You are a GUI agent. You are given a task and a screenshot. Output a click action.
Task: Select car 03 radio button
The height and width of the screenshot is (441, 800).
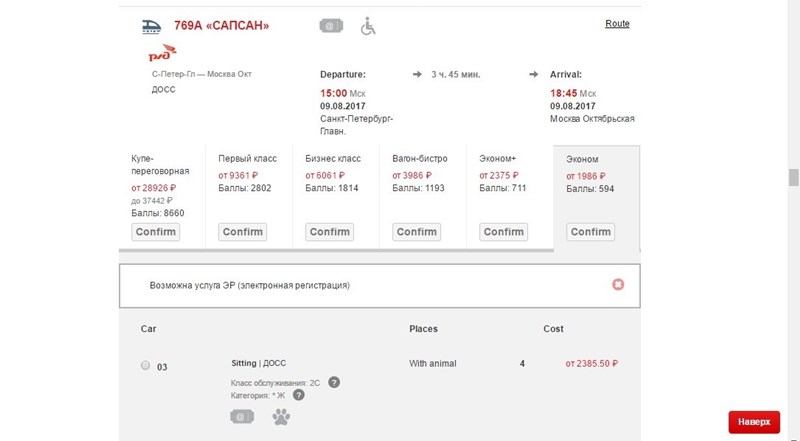[x=146, y=366]
